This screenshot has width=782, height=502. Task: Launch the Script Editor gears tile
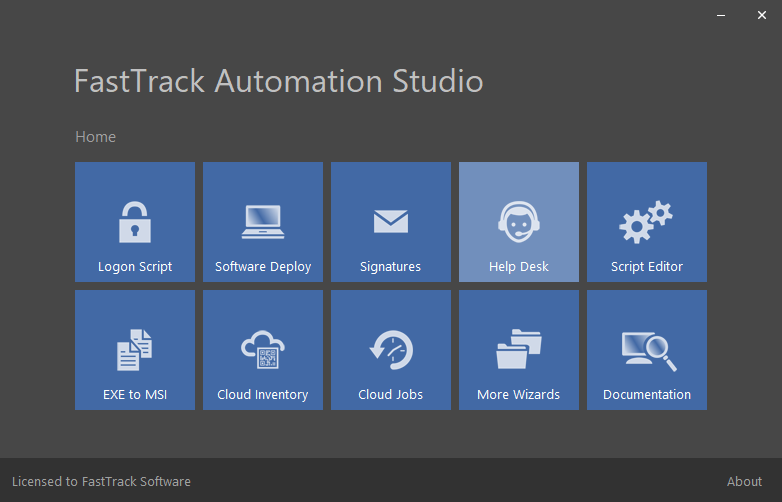point(647,222)
